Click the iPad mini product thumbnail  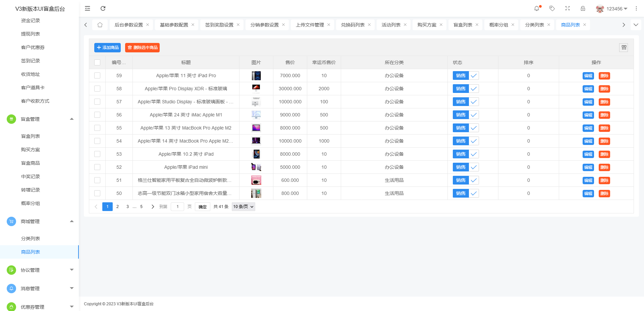pos(256,167)
